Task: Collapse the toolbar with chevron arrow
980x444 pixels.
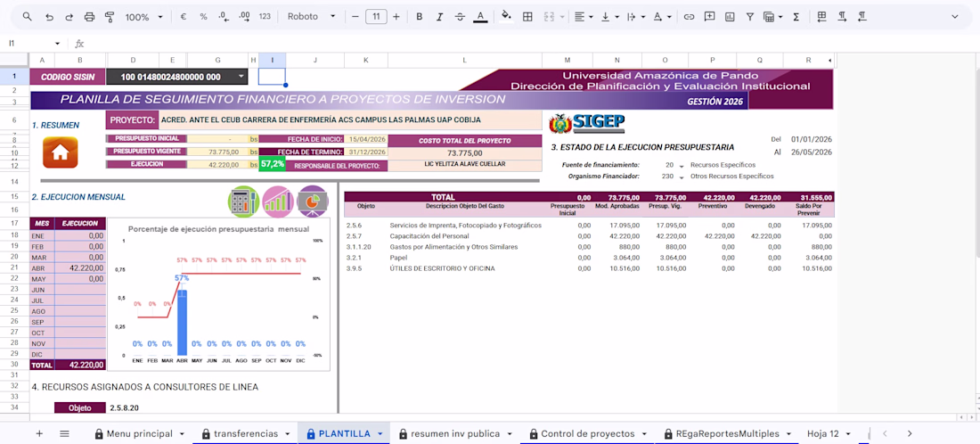Action: (x=954, y=17)
